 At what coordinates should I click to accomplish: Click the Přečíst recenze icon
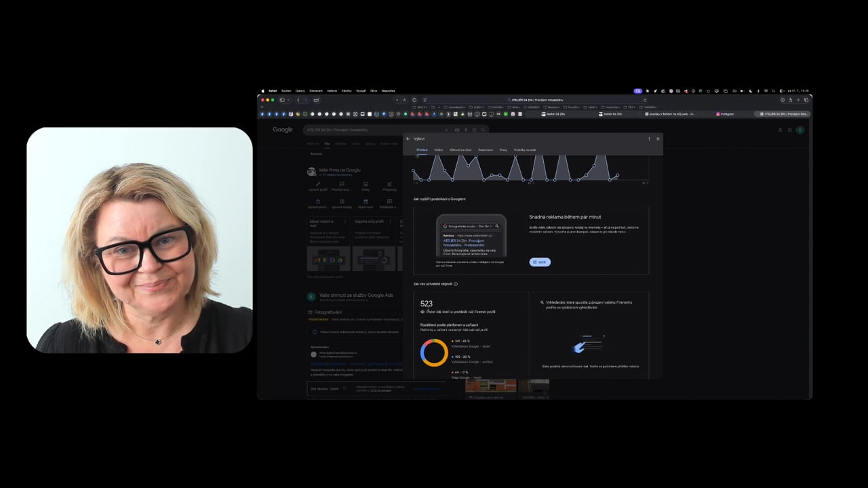342,184
